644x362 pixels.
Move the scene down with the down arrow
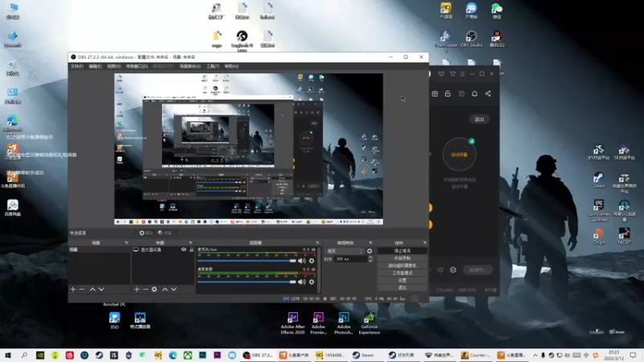(x=101, y=290)
